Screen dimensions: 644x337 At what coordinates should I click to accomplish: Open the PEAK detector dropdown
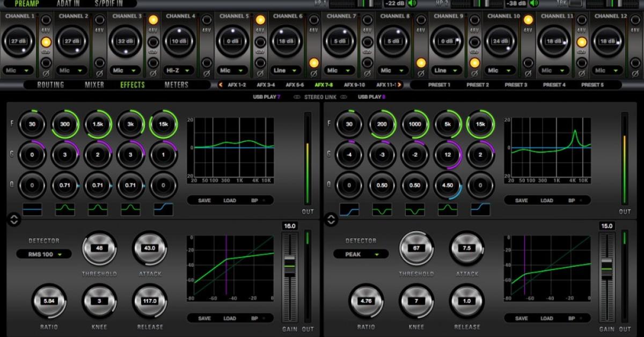(x=361, y=254)
